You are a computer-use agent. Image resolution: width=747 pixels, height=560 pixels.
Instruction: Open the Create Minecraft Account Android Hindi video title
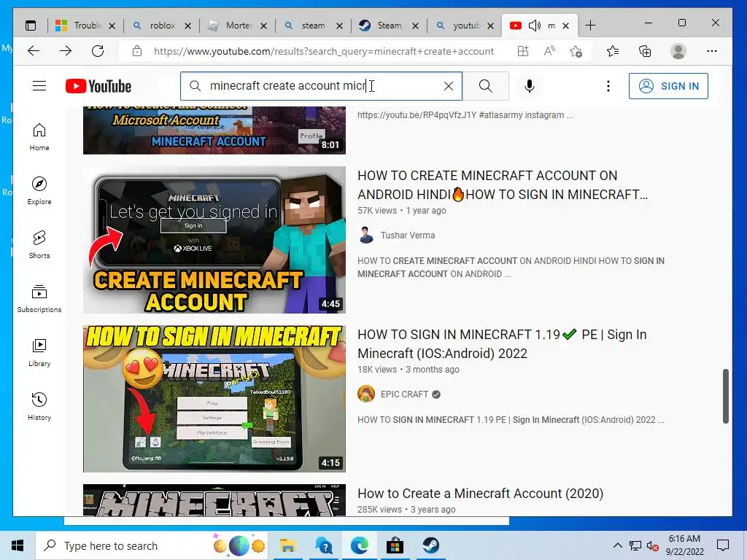(x=503, y=184)
